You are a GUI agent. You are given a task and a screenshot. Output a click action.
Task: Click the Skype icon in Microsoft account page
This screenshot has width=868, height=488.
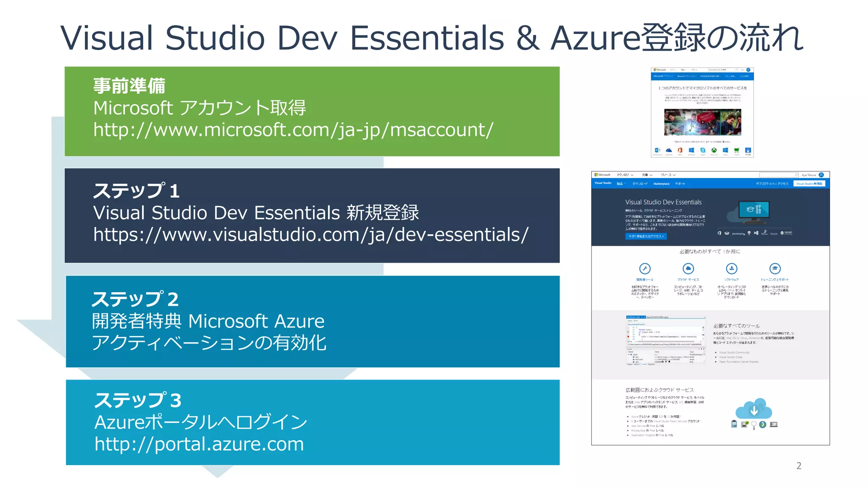(x=703, y=150)
